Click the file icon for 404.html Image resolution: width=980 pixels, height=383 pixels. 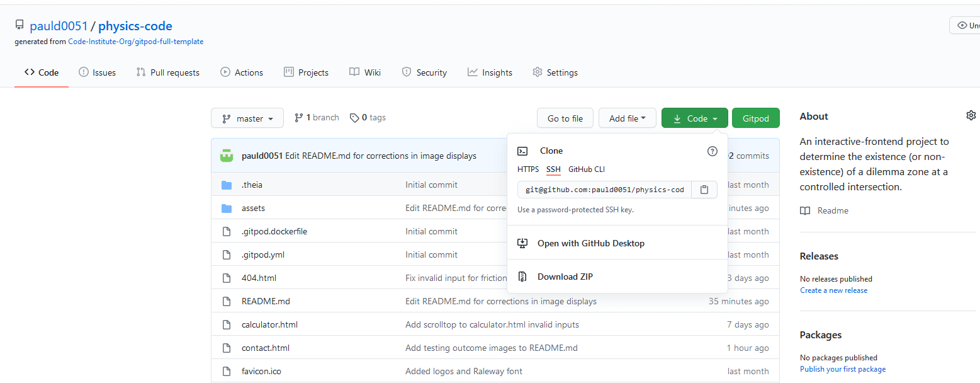(x=227, y=278)
